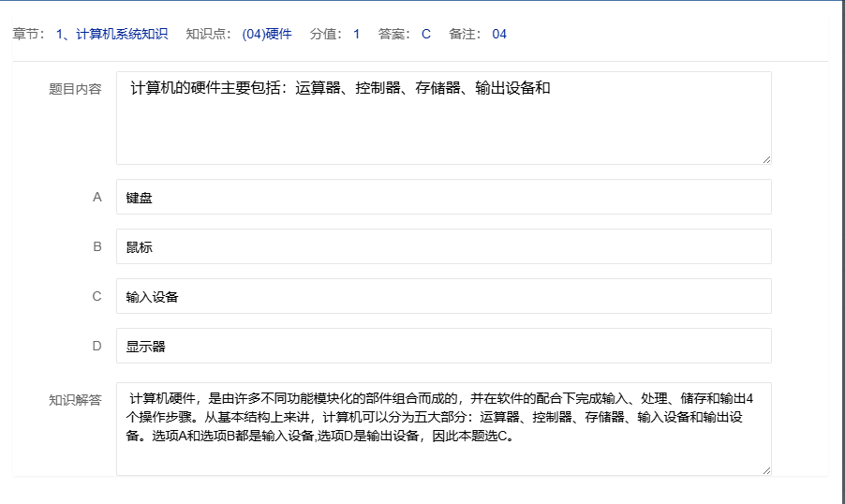
Task: Click the 题目内容 field label
Action: pos(75,89)
